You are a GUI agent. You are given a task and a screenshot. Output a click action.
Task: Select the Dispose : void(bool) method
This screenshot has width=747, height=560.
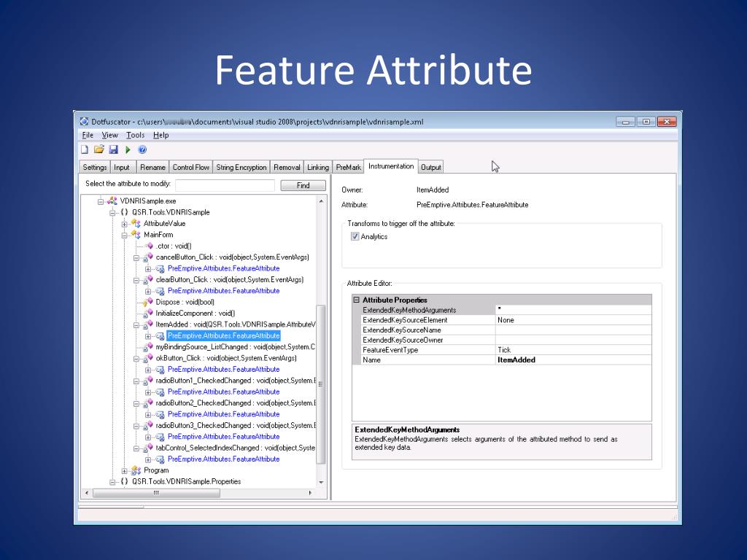[185, 302]
